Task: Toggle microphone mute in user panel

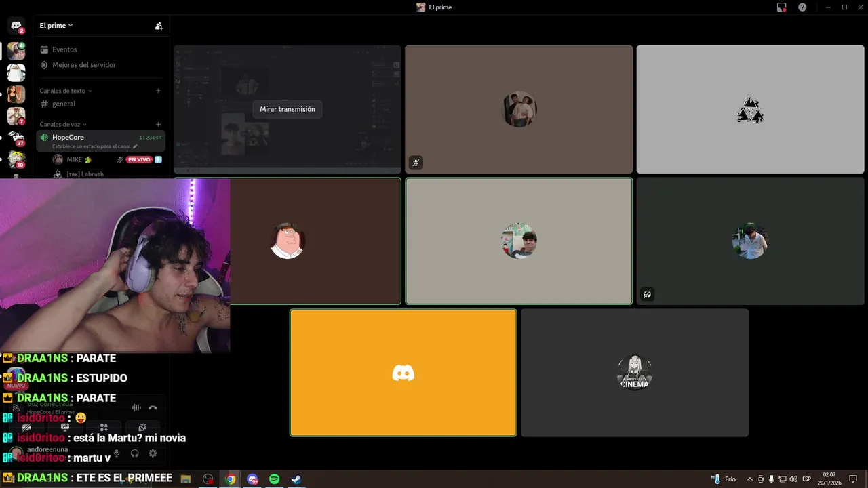Action: pos(117,453)
